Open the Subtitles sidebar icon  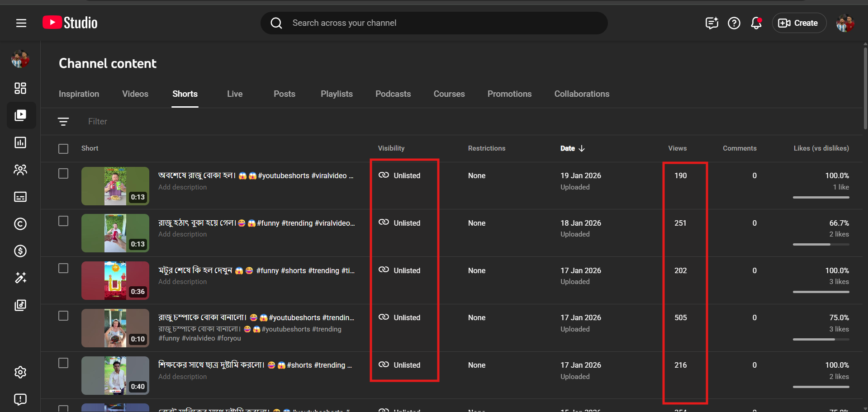pyautogui.click(x=20, y=197)
